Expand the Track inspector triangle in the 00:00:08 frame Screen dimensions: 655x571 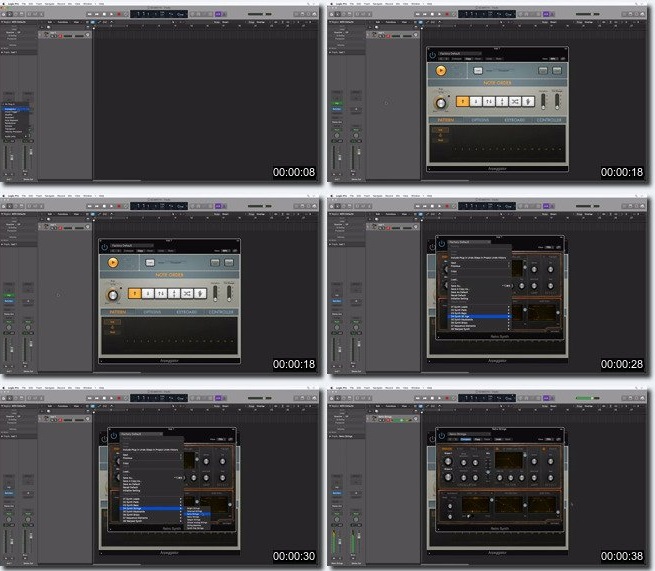2,52
